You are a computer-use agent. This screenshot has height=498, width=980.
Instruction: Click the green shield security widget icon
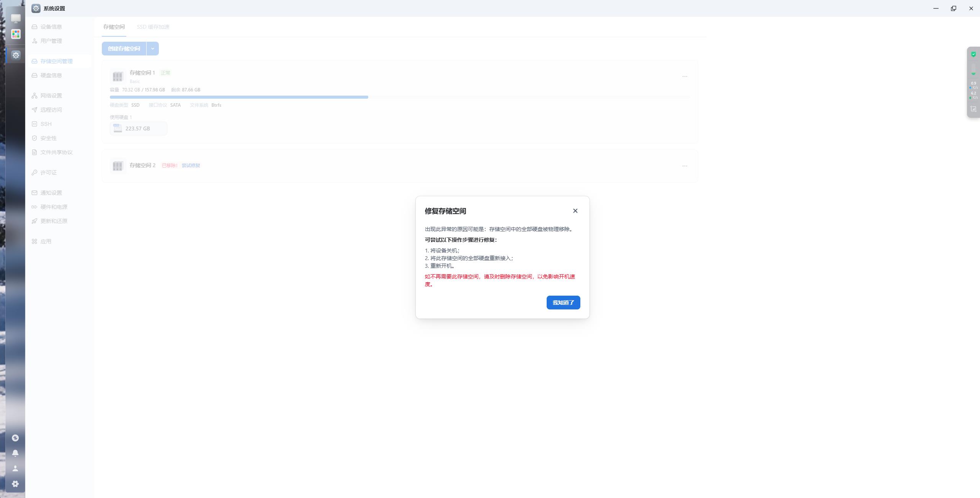tap(973, 54)
